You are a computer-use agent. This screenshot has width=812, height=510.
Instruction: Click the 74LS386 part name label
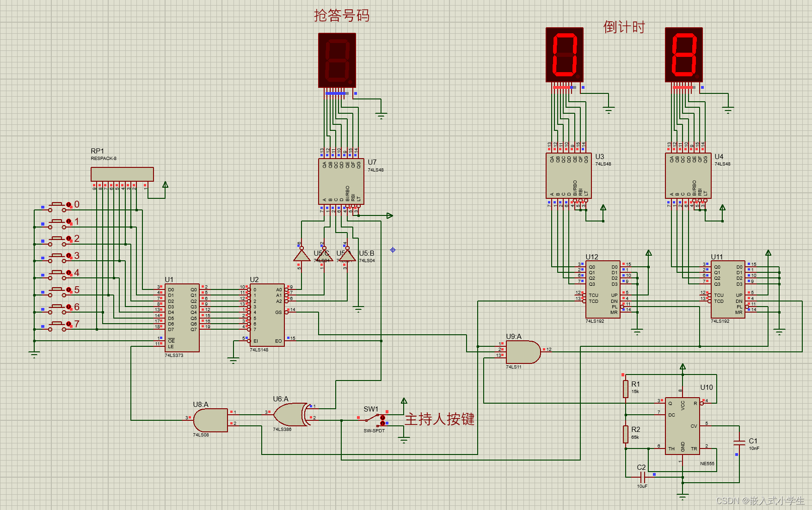click(282, 429)
